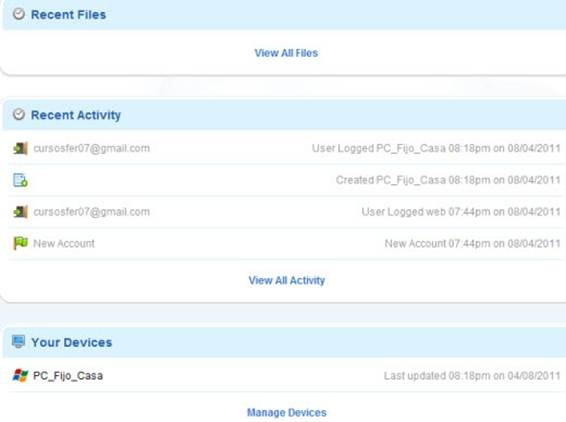Image resolution: width=566 pixels, height=422 pixels.
Task: Open the Manage Devices link
Action: 287,412
